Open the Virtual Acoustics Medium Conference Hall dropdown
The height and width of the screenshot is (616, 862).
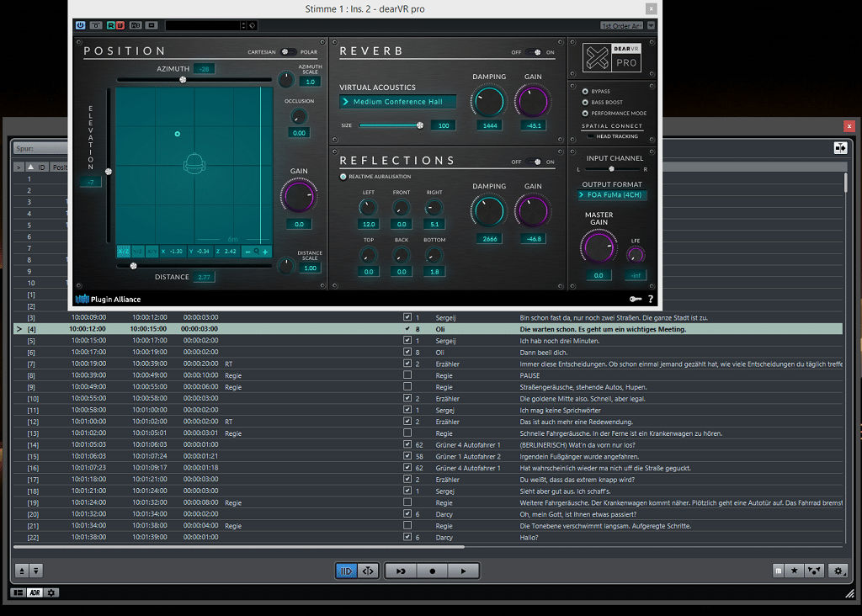tap(398, 102)
